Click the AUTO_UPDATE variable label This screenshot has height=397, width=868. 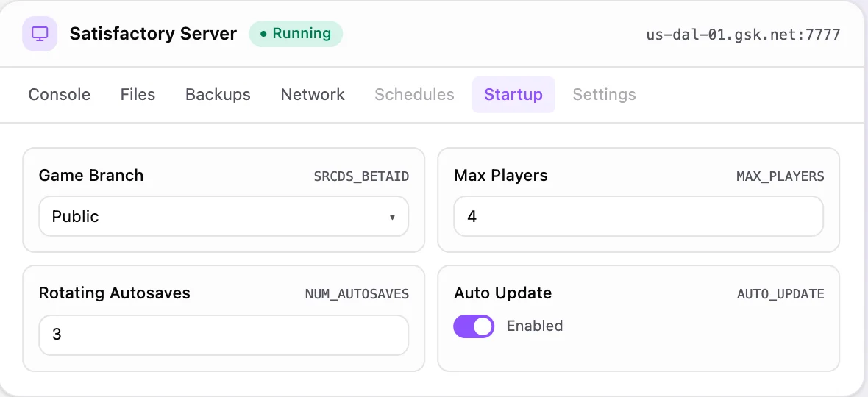click(x=780, y=294)
